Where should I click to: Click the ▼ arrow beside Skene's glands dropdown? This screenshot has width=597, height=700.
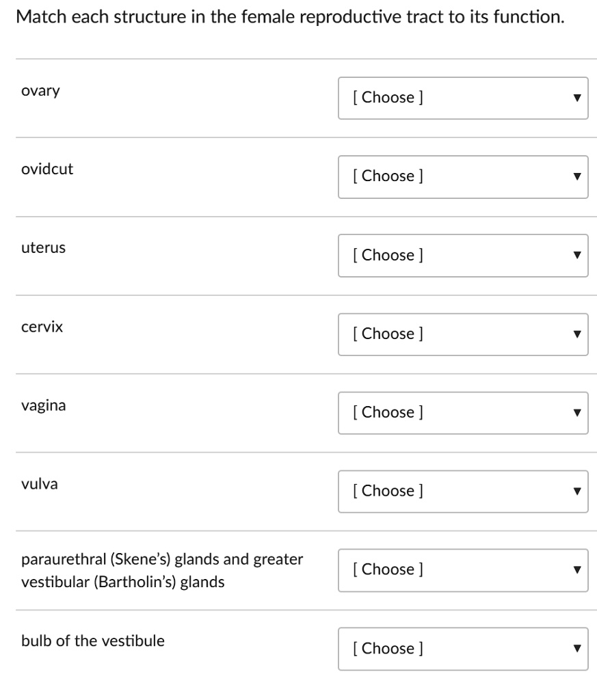576,569
